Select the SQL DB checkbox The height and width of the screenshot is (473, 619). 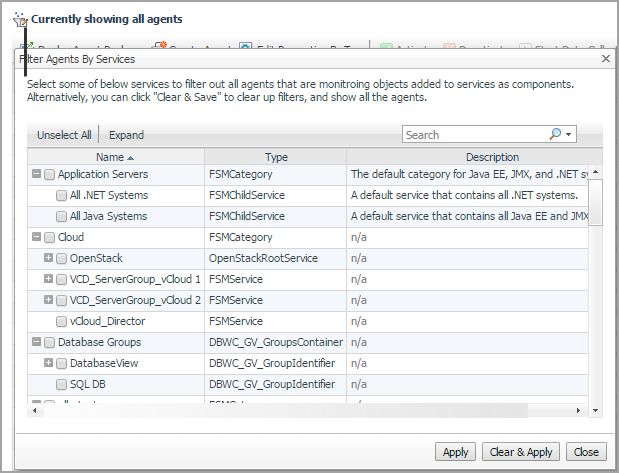[62, 384]
